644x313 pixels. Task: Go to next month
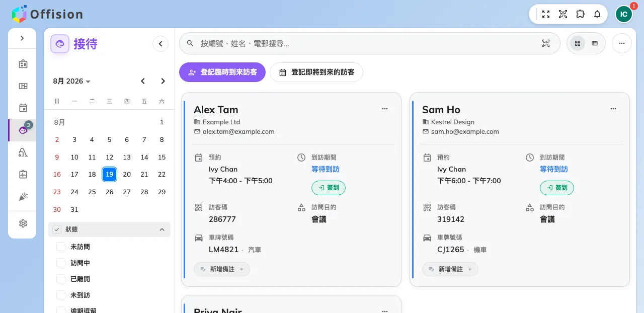click(163, 81)
